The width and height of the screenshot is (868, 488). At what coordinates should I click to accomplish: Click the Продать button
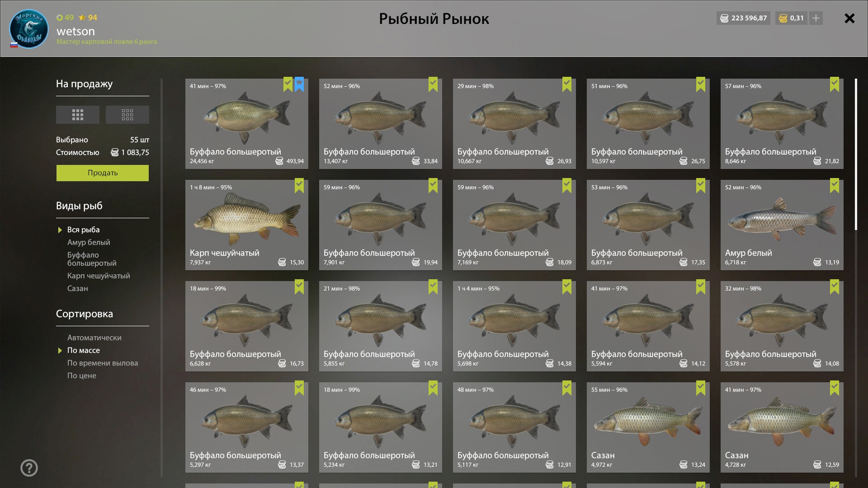tap(103, 173)
